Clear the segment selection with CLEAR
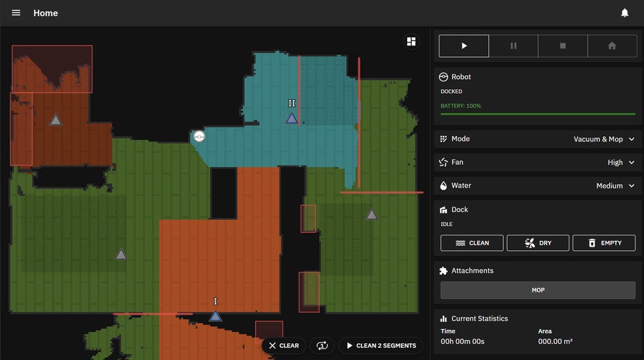644x360 pixels. pyautogui.click(x=284, y=346)
